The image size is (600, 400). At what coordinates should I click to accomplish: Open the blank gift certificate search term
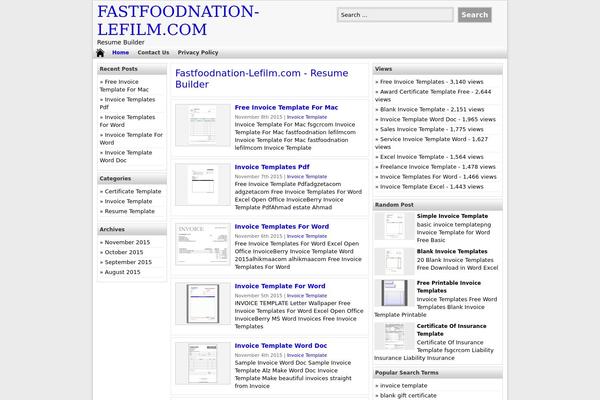408,396
